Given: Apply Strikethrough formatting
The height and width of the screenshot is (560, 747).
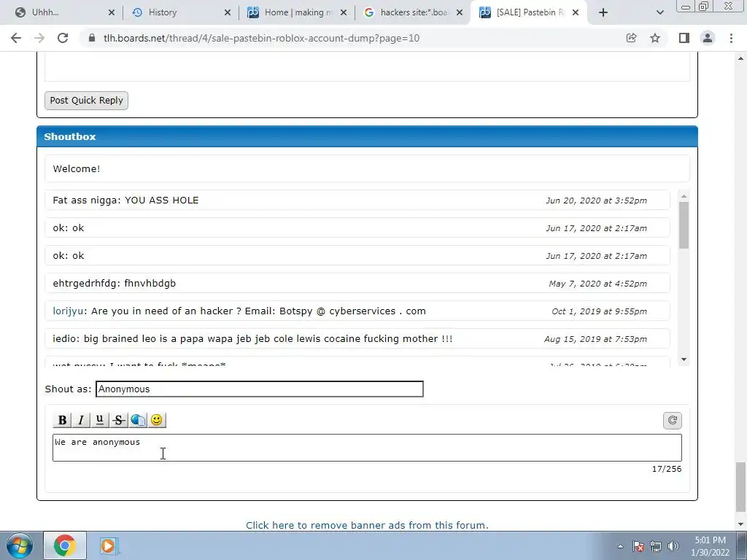Looking at the screenshot, I should coord(119,420).
